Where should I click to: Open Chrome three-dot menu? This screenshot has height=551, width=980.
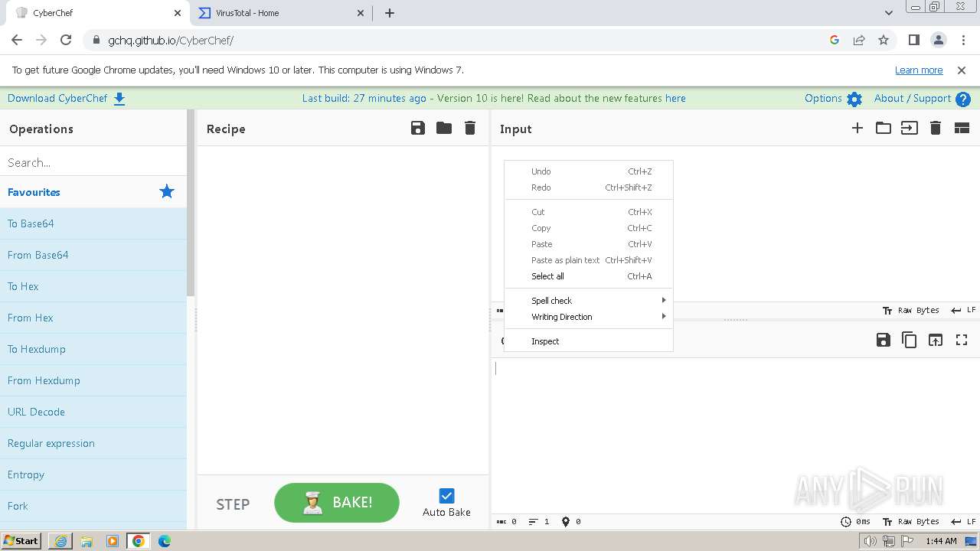click(x=962, y=40)
